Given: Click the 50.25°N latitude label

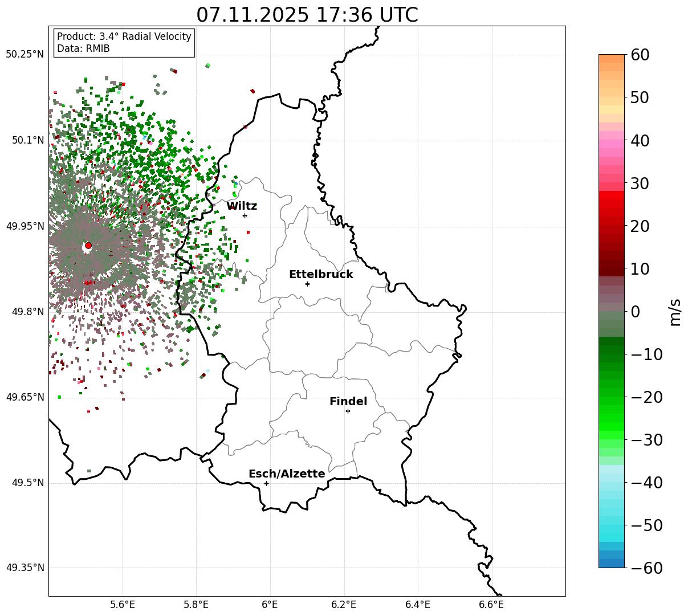Looking at the screenshot, I should (25, 55).
